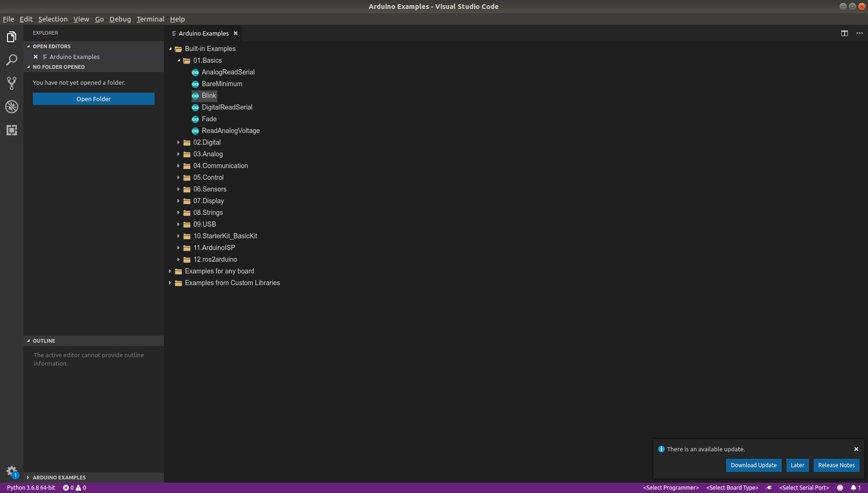The image size is (868, 493).
Task: Open notifications bell in status bar
Action: (x=853, y=488)
